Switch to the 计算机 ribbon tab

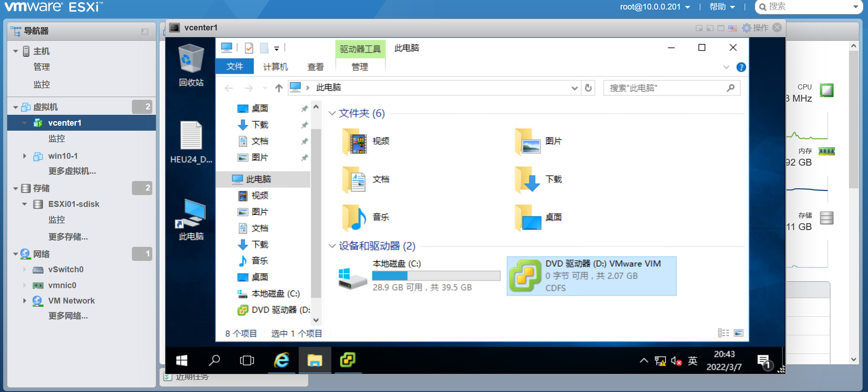(276, 67)
